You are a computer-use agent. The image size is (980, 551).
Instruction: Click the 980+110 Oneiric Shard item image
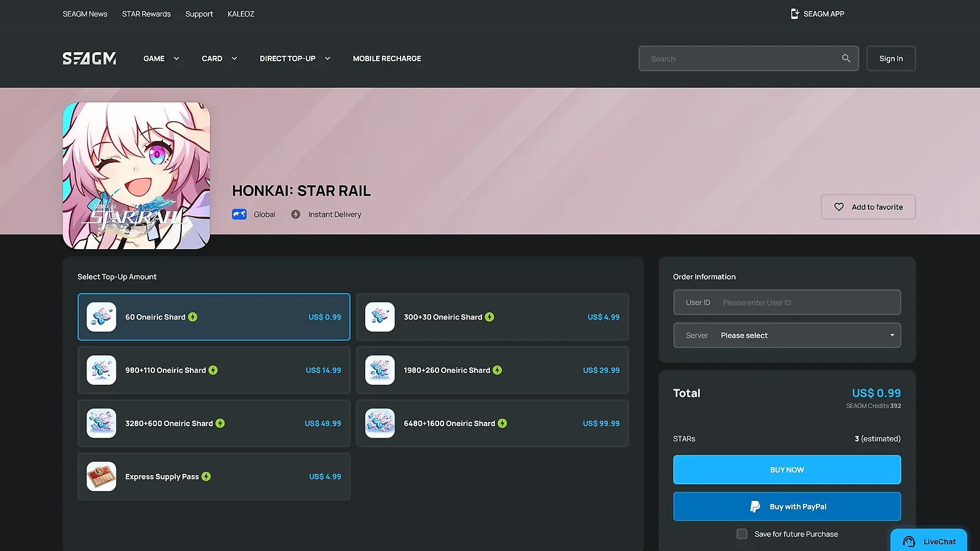tap(102, 370)
